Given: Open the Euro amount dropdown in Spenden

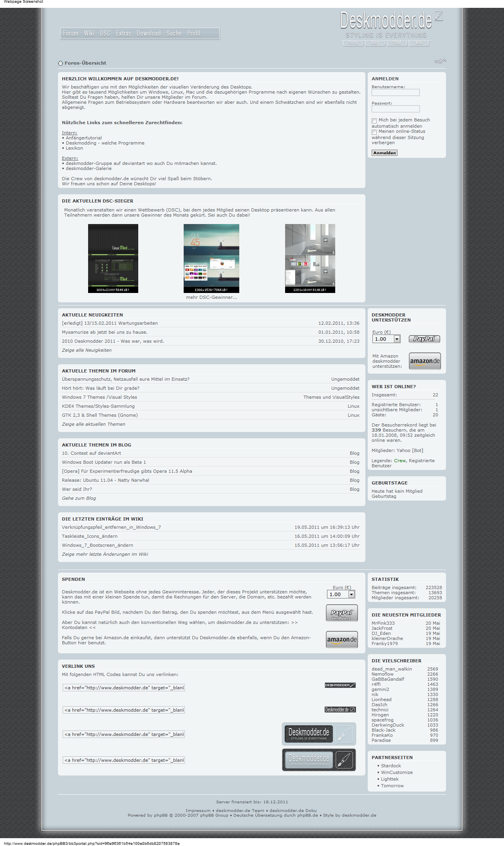Looking at the screenshot, I should [x=341, y=594].
